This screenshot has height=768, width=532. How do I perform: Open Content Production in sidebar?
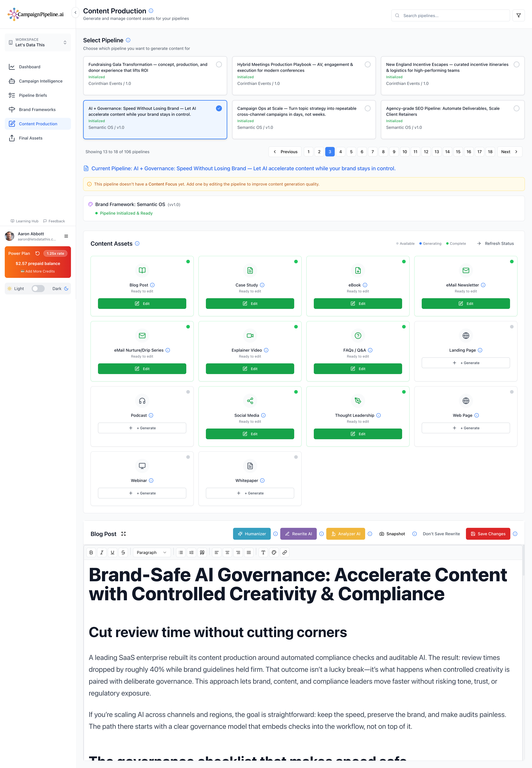[38, 124]
